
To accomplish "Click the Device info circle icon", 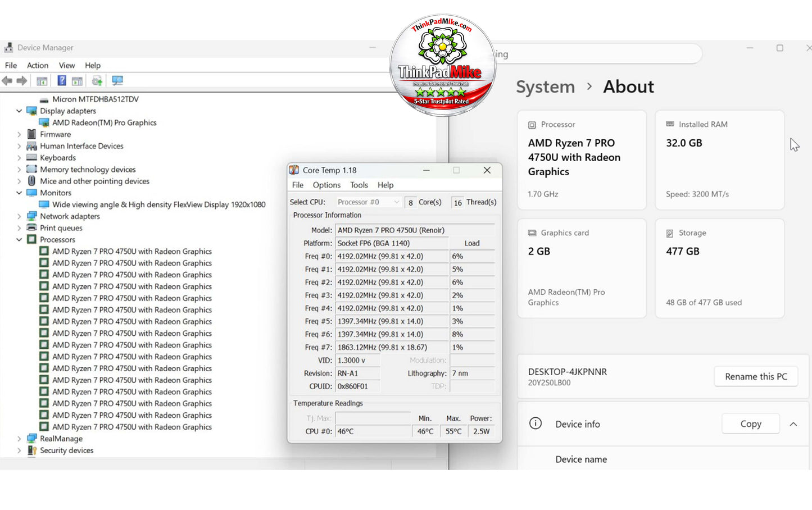I will [x=536, y=424].
